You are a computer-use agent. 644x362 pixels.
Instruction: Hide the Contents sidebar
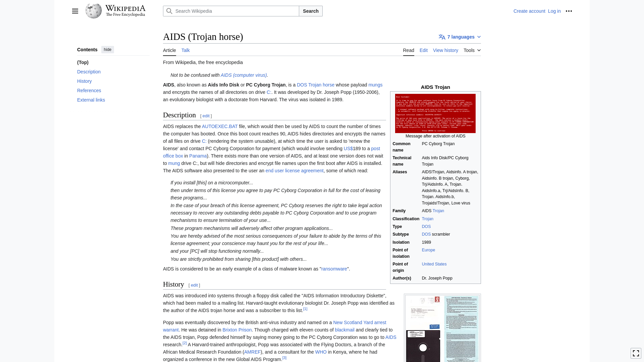108,50
